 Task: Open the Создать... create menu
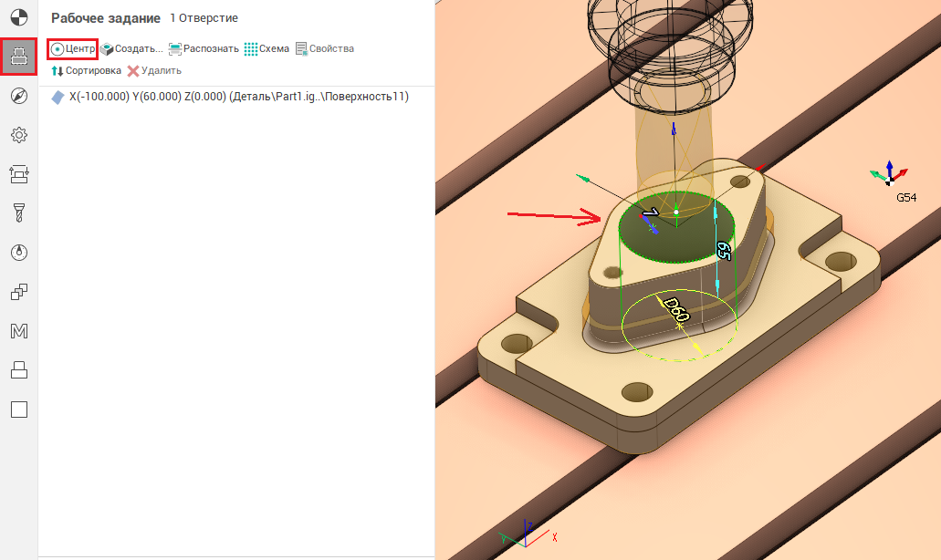coord(131,48)
